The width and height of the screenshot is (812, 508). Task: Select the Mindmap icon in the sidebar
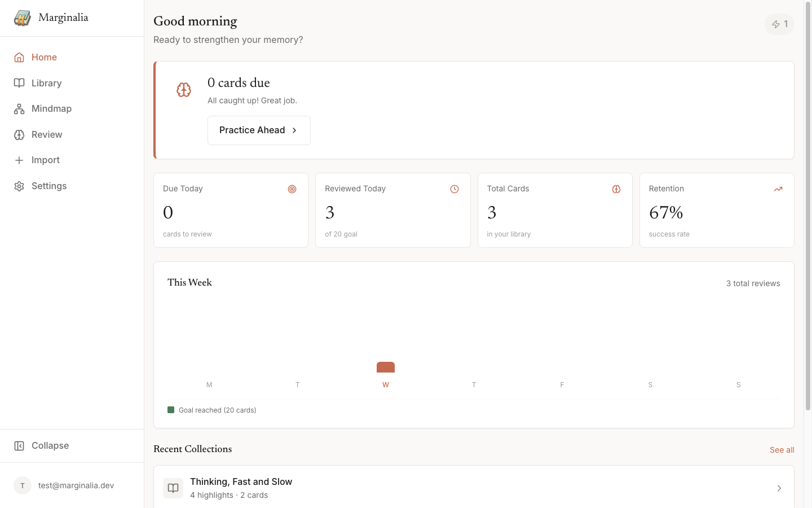[x=20, y=108]
